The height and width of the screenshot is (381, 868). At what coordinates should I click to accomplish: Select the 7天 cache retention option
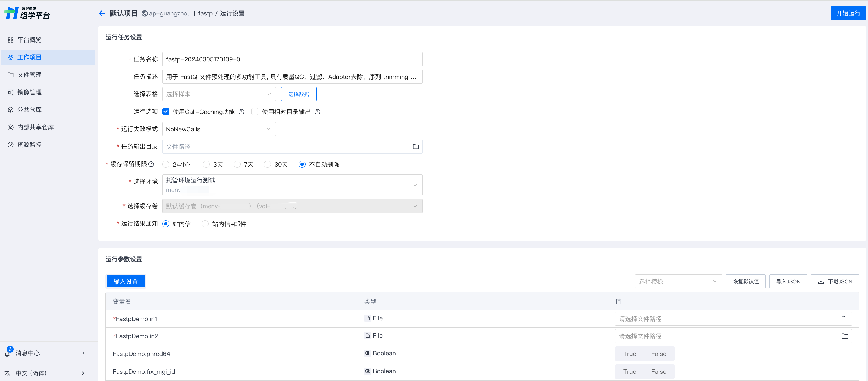tap(237, 164)
